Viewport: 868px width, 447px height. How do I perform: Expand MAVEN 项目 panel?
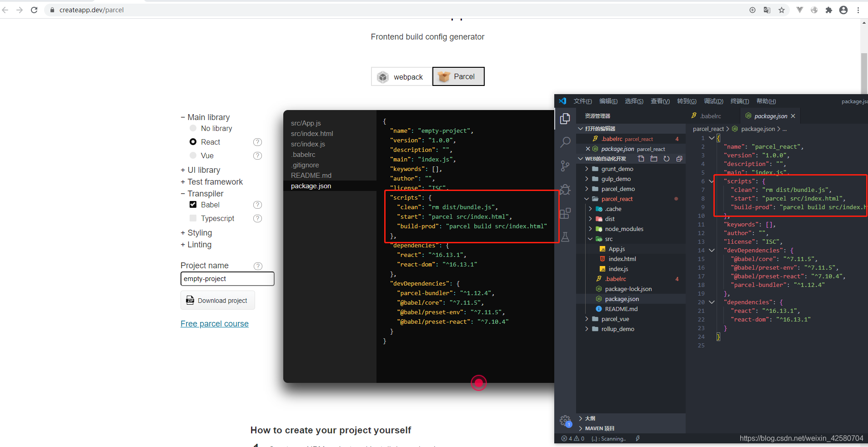pyautogui.click(x=599, y=428)
